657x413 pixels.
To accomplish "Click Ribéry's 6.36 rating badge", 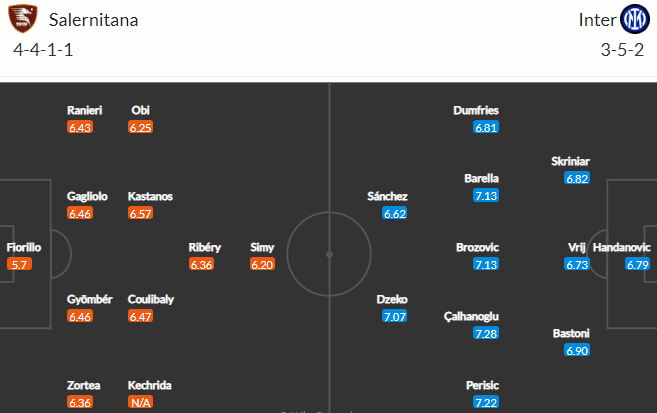I will pos(202,264).
